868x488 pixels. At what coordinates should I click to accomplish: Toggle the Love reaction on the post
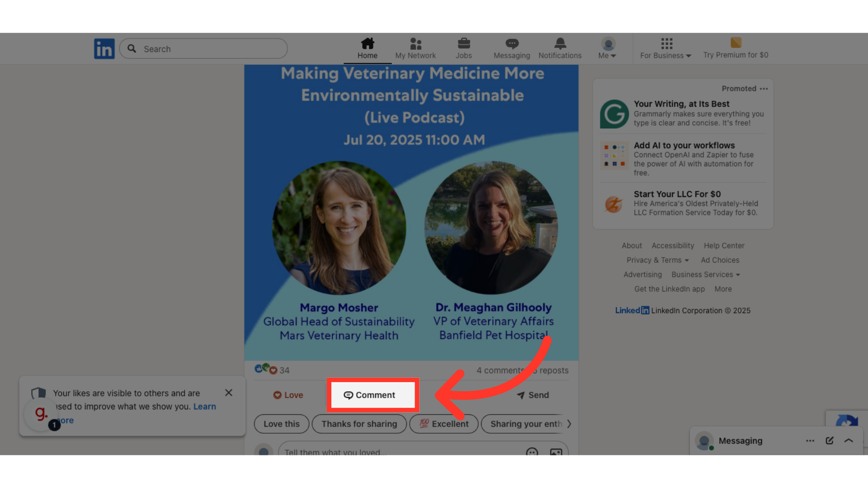[x=288, y=395]
